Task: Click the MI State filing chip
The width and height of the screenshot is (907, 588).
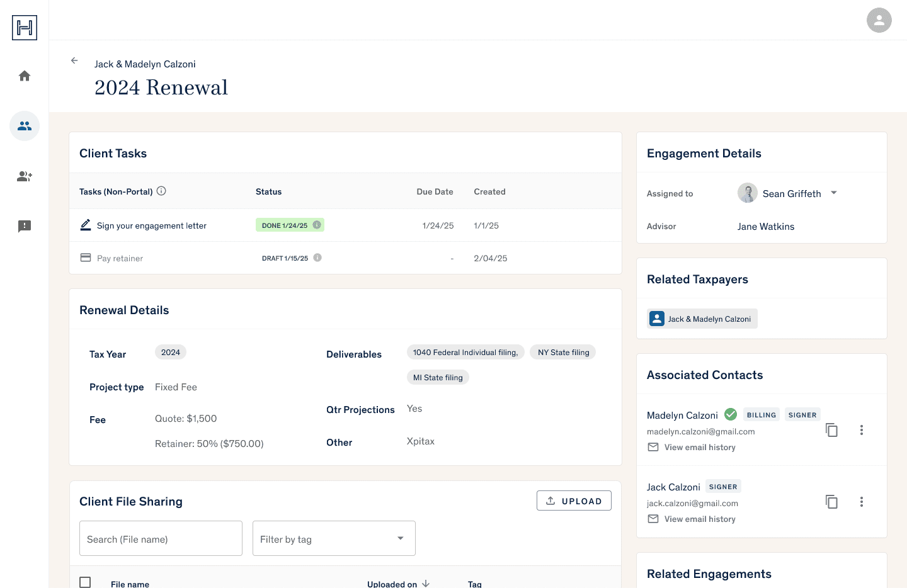Action: coord(438,377)
